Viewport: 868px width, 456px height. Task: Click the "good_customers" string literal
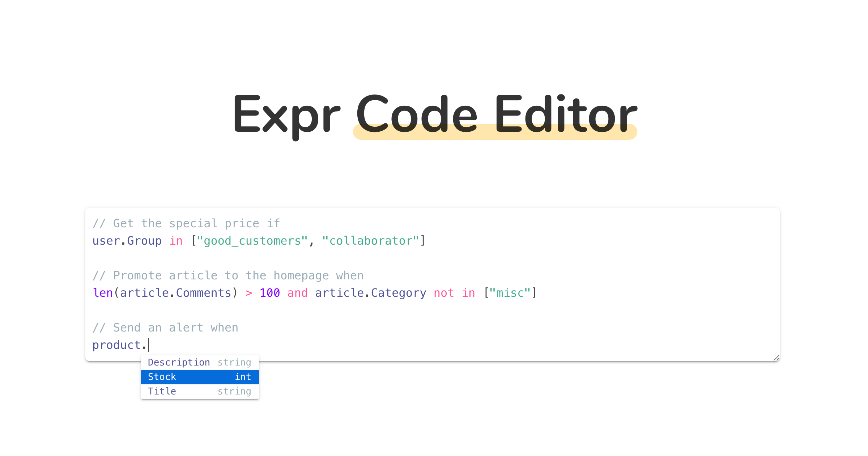[x=252, y=241]
